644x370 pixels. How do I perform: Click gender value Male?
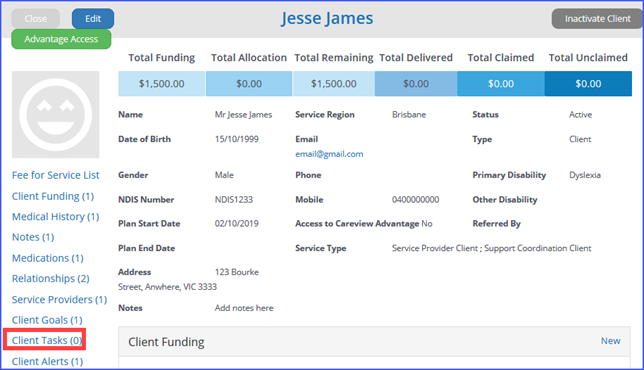[x=224, y=175]
